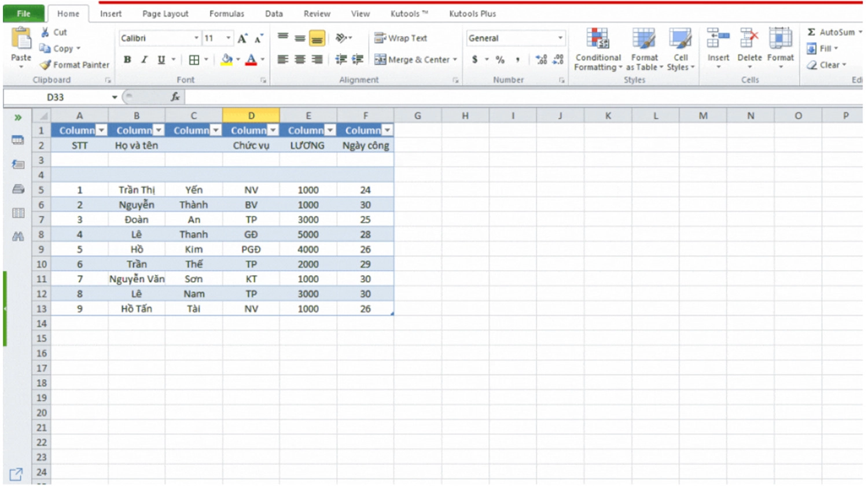Click the Delete cells icon
This screenshot has width=868, height=487.
tap(749, 38)
